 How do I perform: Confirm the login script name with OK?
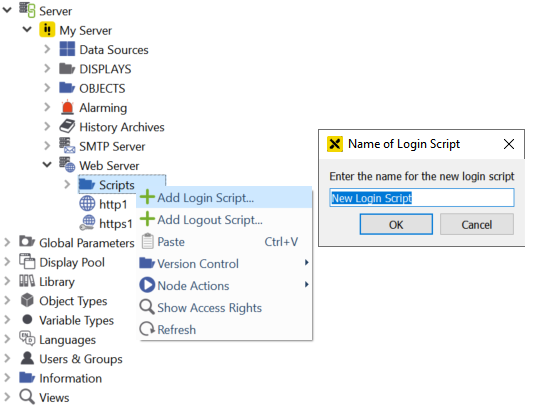pos(396,224)
